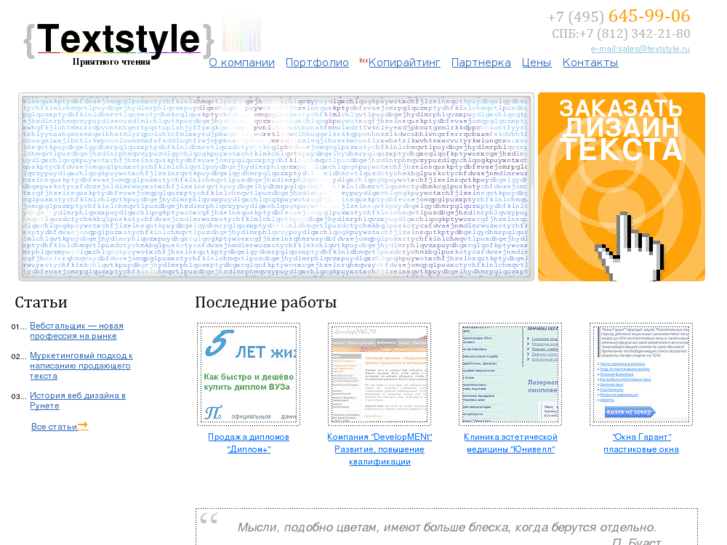Click the small red icon before Копирайтинг
This screenshot has width=727, height=545.
click(363, 60)
